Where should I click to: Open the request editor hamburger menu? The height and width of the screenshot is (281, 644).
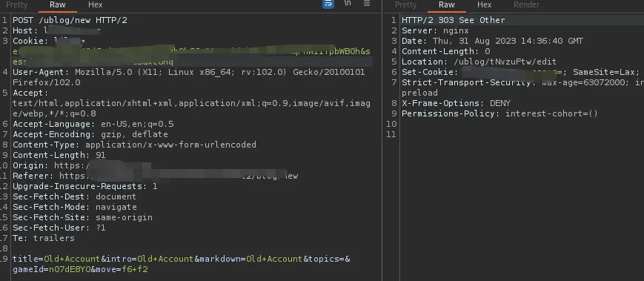367,3
